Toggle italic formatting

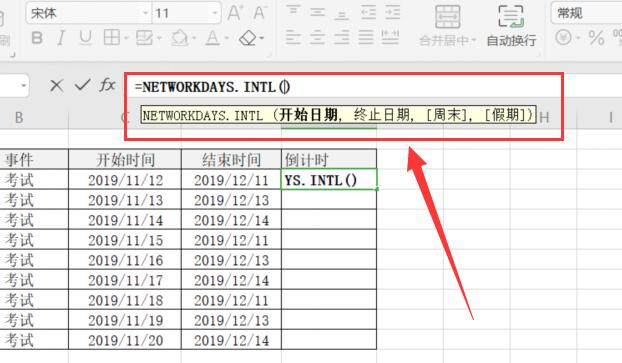pos(61,38)
